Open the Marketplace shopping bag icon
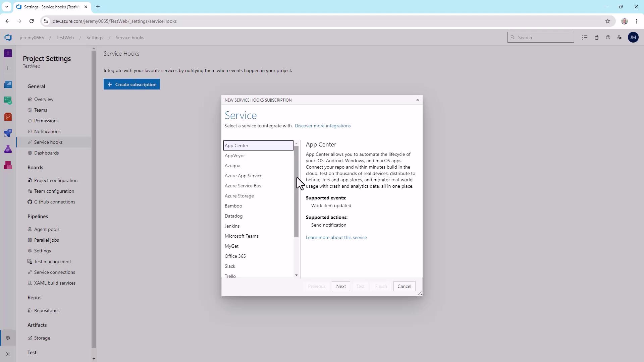The image size is (644, 362). tap(597, 38)
